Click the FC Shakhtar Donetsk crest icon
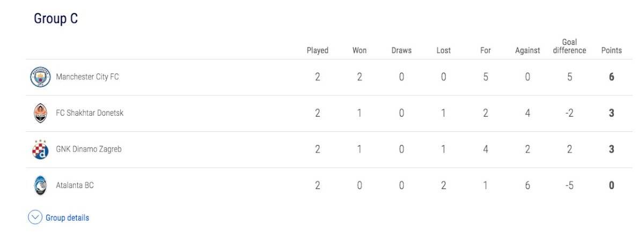644x247 pixels. pos(40,113)
